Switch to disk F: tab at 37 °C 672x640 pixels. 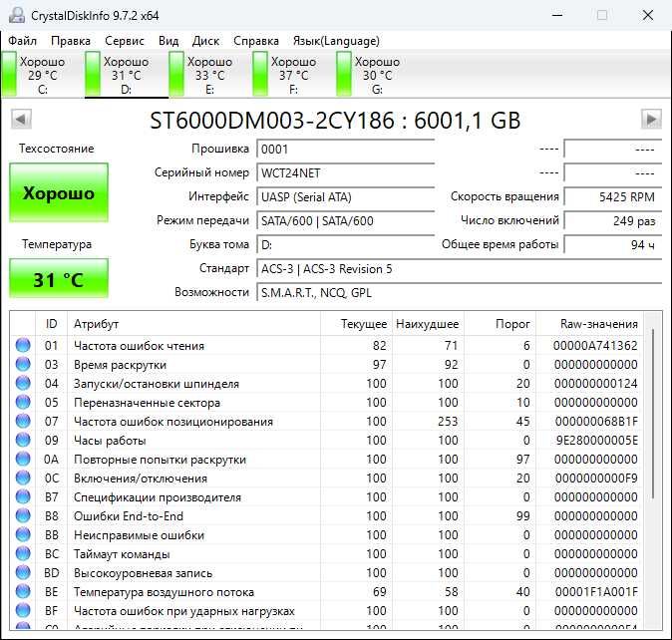click(293, 75)
